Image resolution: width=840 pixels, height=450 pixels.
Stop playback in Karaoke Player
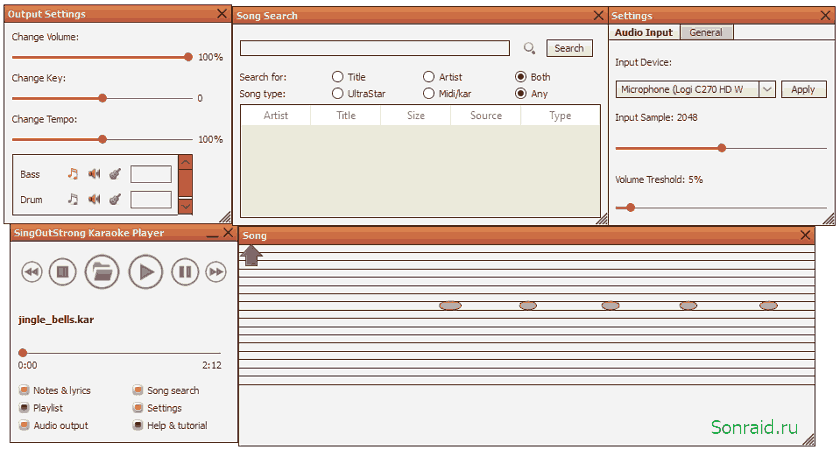click(63, 272)
